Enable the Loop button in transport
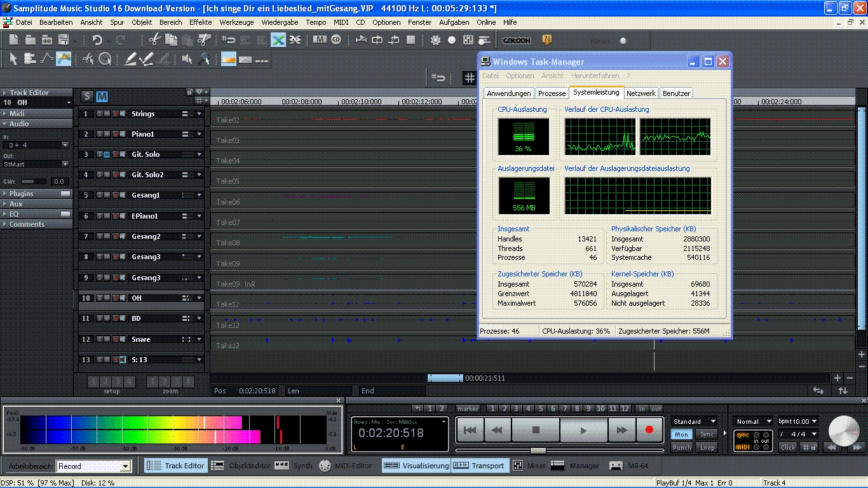868x488 pixels. [x=707, y=447]
